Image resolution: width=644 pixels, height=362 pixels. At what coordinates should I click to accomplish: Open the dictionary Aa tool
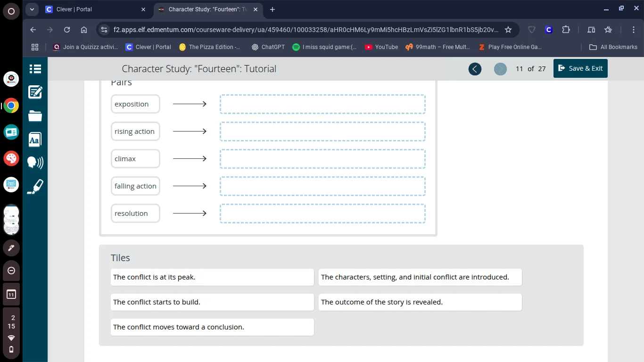[35, 140]
